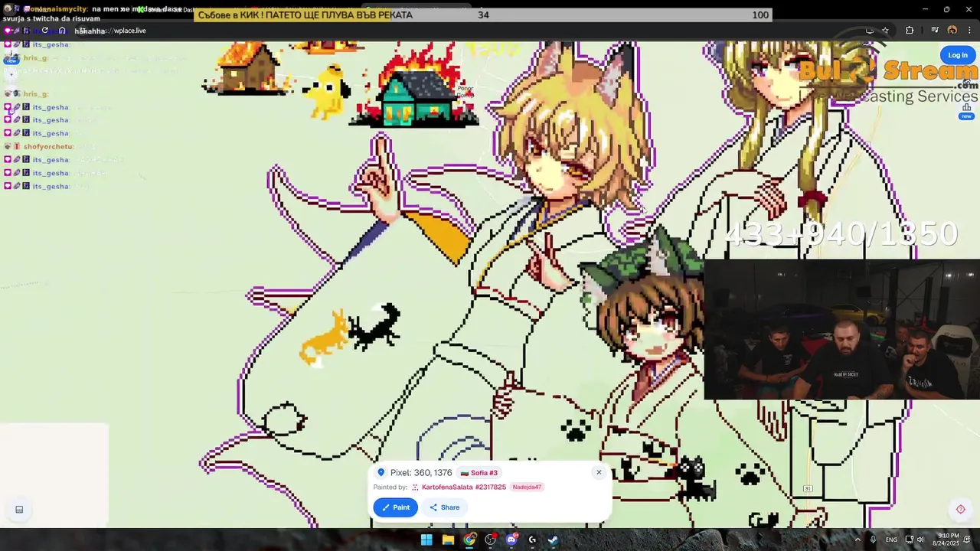
Task: Click shofyorchetu username in chat
Action: (x=48, y=146)
